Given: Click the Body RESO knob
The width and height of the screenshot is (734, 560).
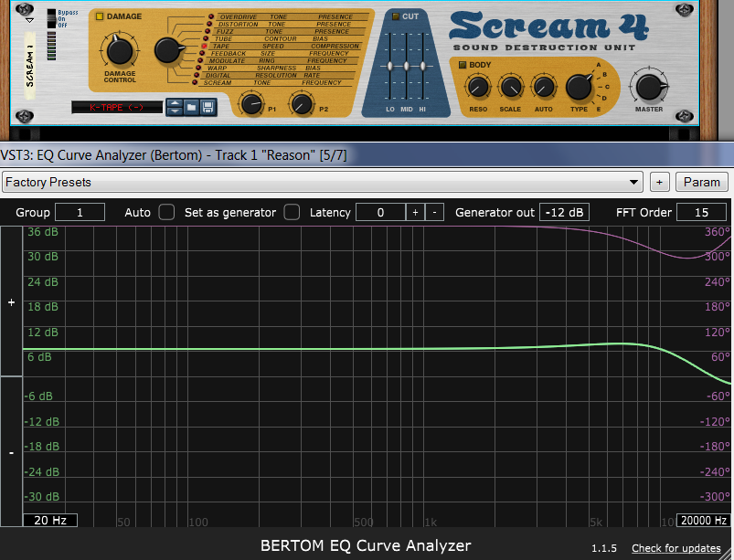Looking at the screenshot, I should (x=478, y=87).
